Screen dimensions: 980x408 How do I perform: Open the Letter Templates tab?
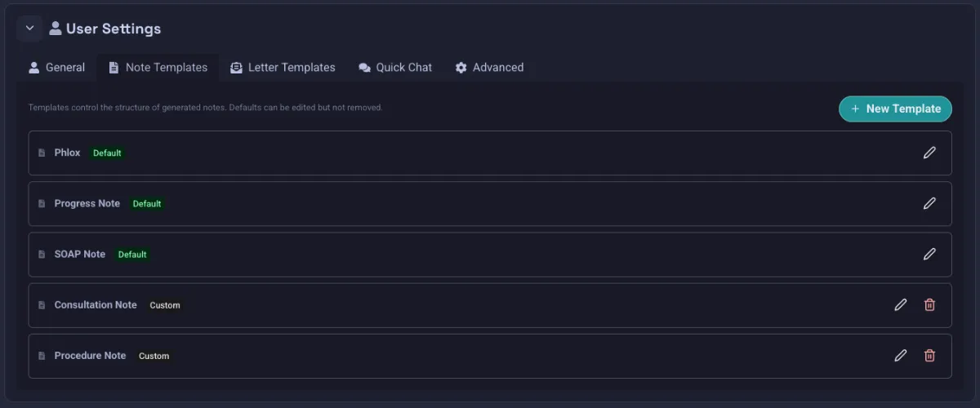(283, 68)
